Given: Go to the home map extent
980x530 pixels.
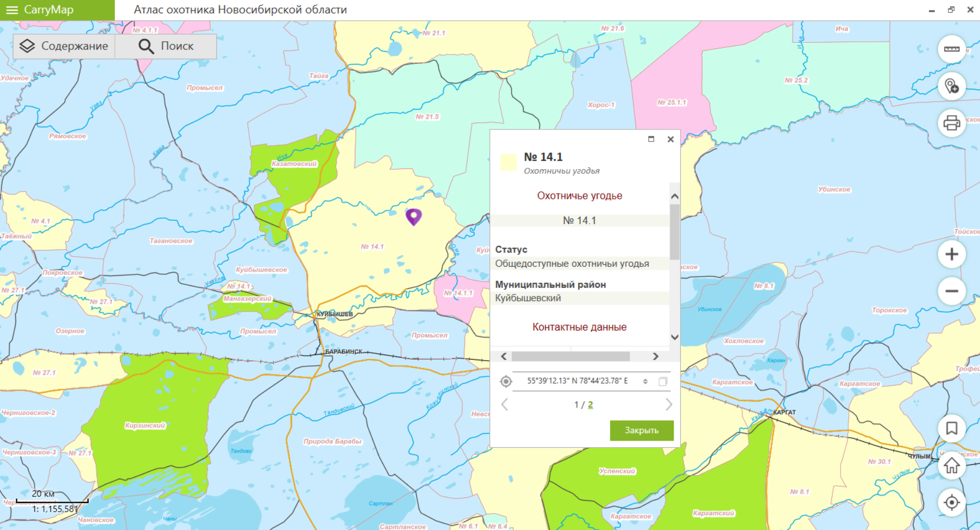Looking at the screenshot, I should [951, 466].
